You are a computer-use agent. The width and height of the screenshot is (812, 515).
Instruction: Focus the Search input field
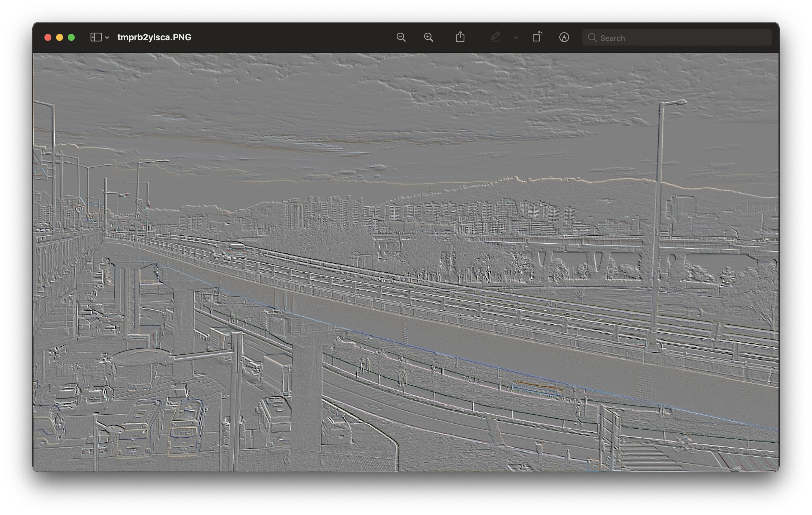[x=677, y=37]
